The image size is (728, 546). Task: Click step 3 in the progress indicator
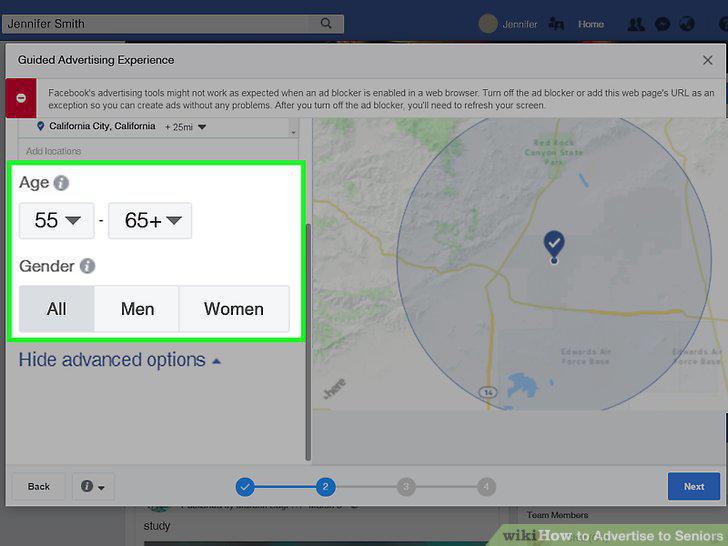click(406, 487)
